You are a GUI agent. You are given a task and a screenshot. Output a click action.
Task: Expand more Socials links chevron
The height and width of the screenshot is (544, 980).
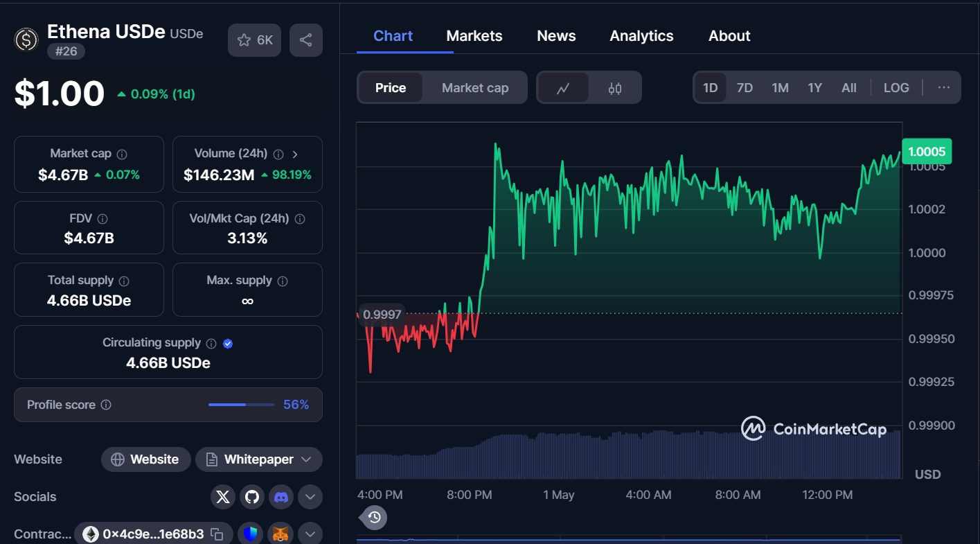click(310, 497)
